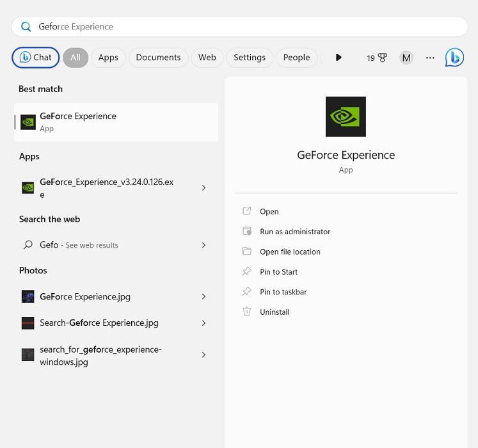Select Run as administrator
The image size is (478, 448).
tap(295, 232)
